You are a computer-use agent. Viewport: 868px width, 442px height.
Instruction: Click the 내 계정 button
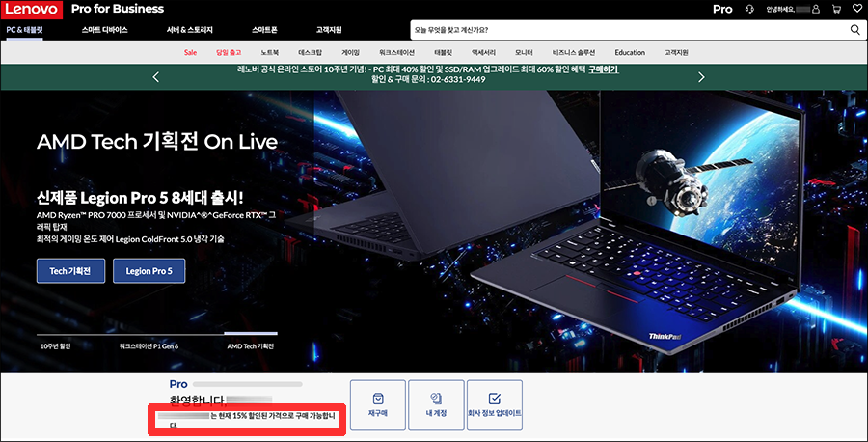coord(436,405)
